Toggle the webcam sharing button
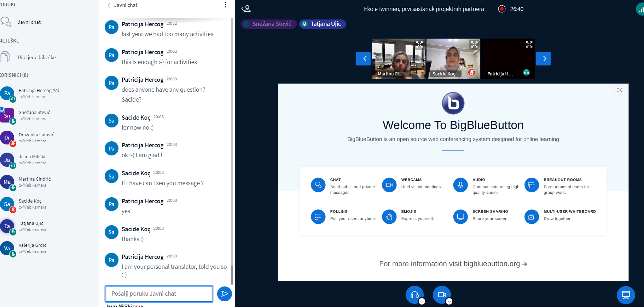 442,295
